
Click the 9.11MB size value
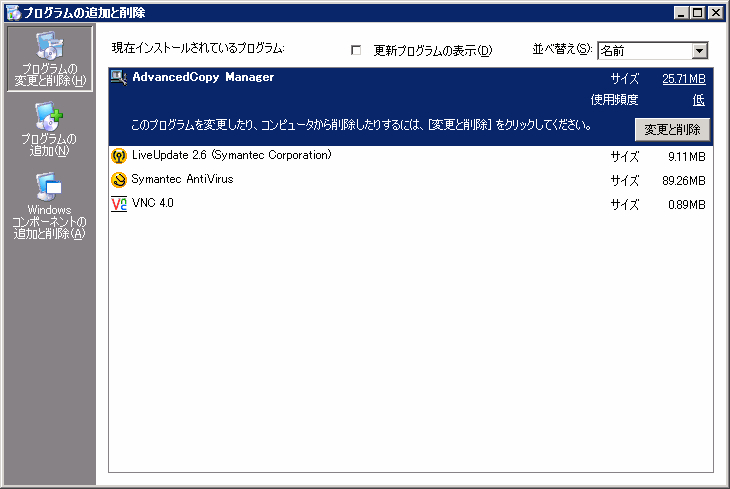[687, 156]
